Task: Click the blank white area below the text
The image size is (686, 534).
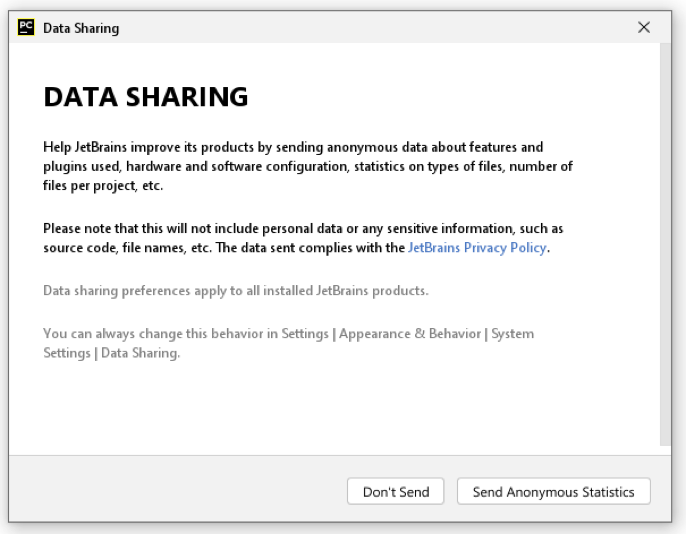Action: 330,410
